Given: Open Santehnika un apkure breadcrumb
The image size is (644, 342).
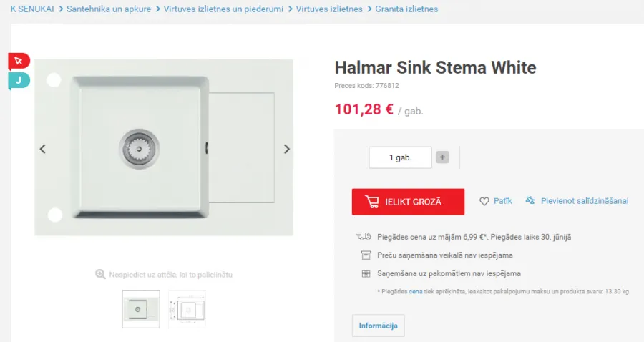Looking at the screenshot, I should point(109,9).
